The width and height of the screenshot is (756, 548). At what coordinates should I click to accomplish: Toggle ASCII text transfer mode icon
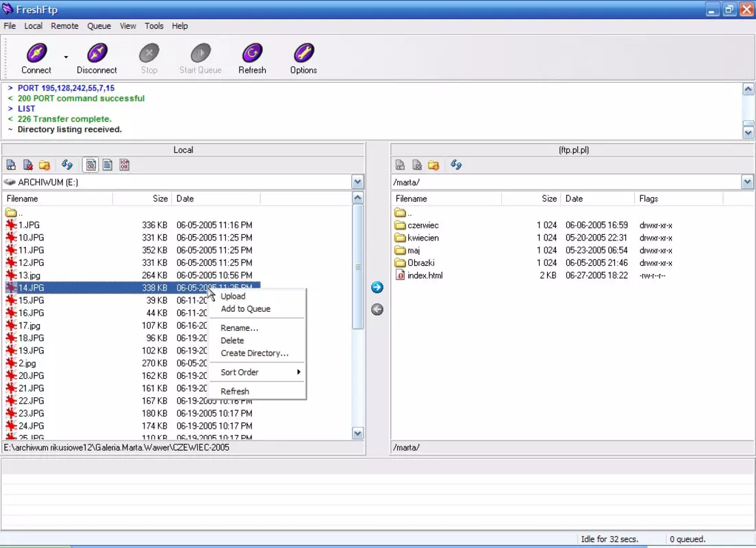tap(108, 165)
